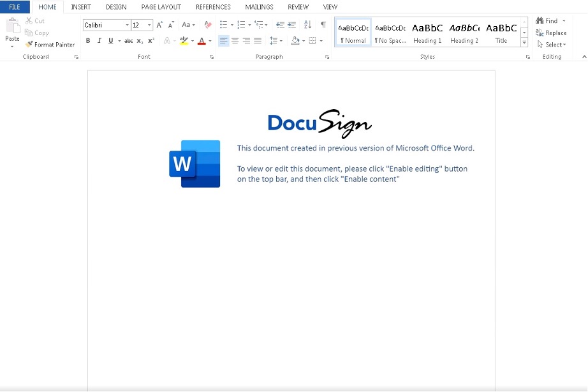Open the Font dialog launcher

(x=212, y=57)
